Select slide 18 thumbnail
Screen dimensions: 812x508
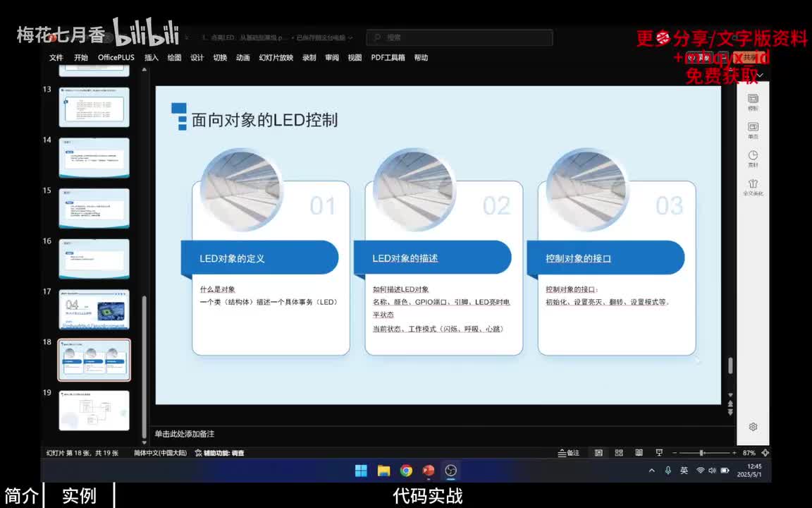(x=94, y=360)
